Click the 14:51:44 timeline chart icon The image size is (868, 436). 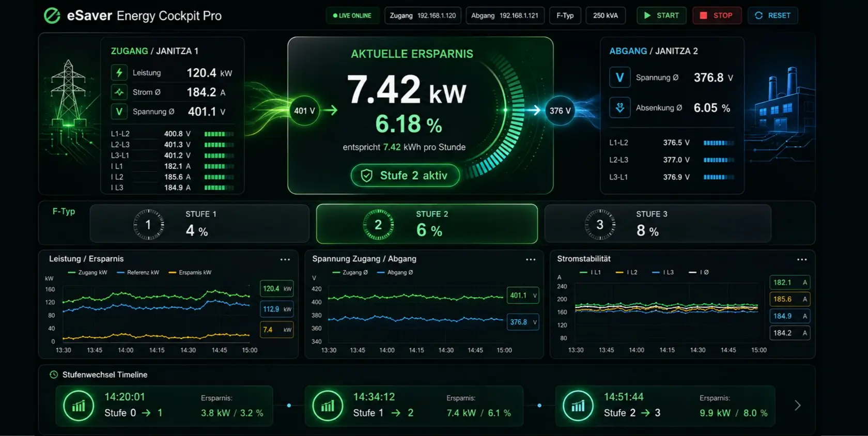578,406
